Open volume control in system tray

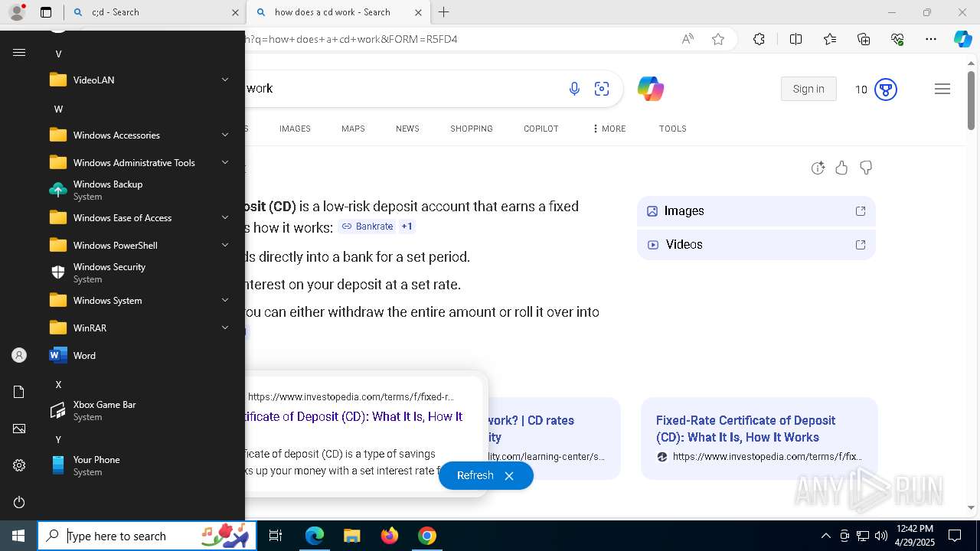point(881,536)
